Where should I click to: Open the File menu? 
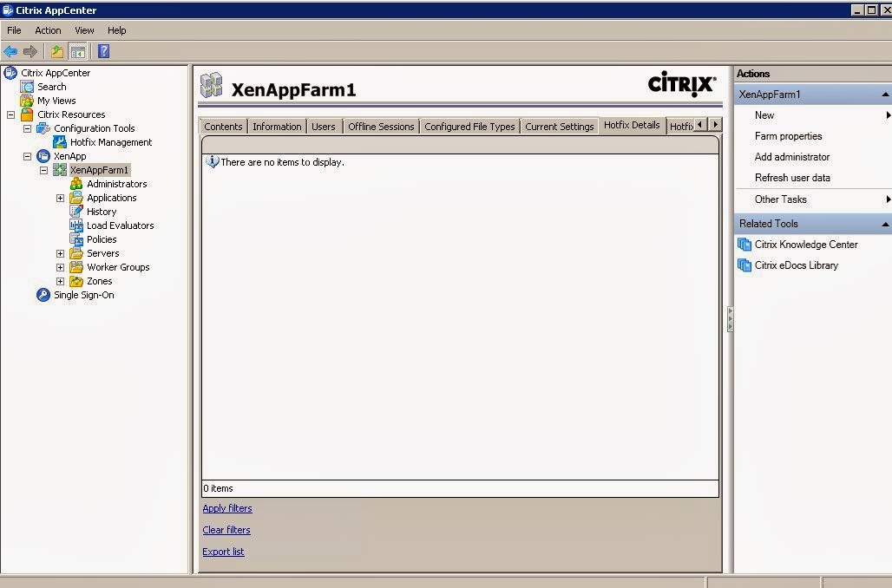point(14,30)
